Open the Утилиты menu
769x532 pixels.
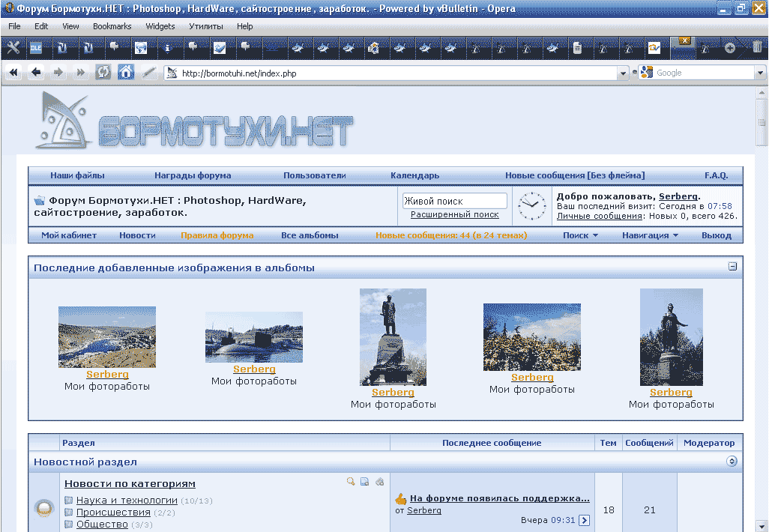tap(206, 26)
